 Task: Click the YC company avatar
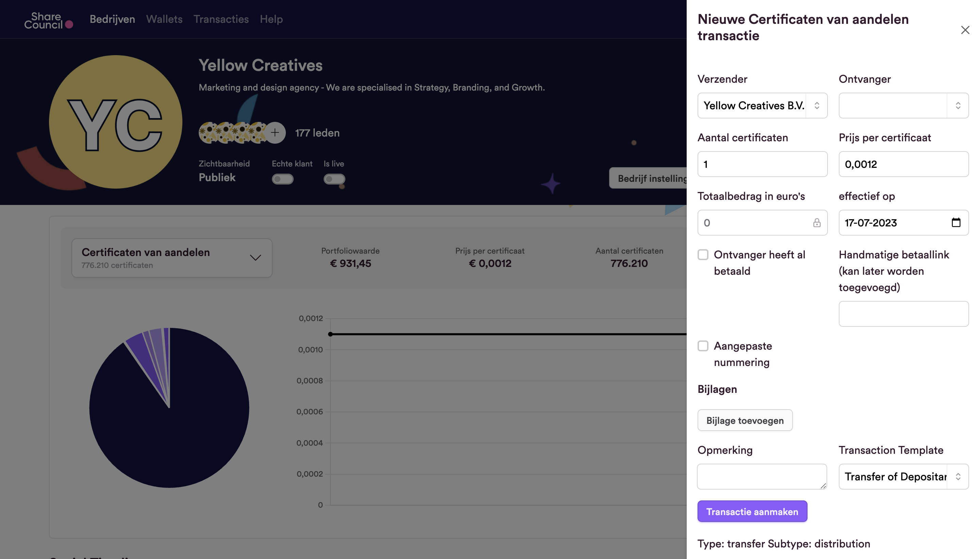tap(115, 122)
